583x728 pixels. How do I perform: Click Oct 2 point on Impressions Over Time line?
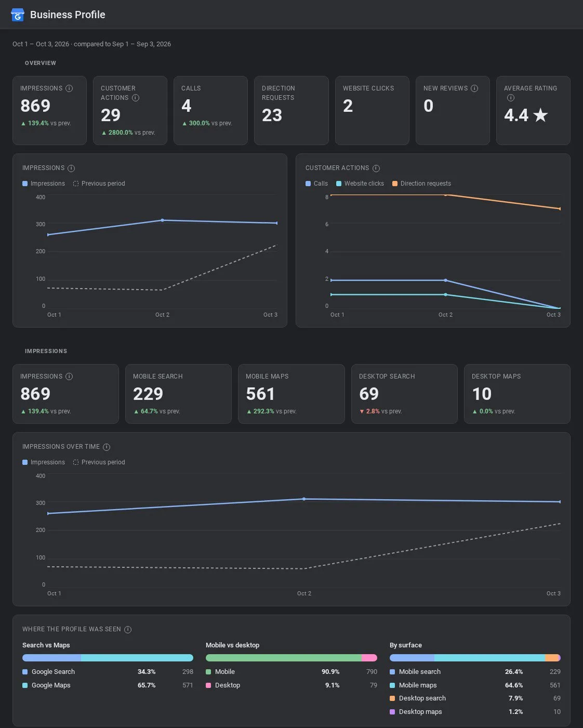click(304, 499)
